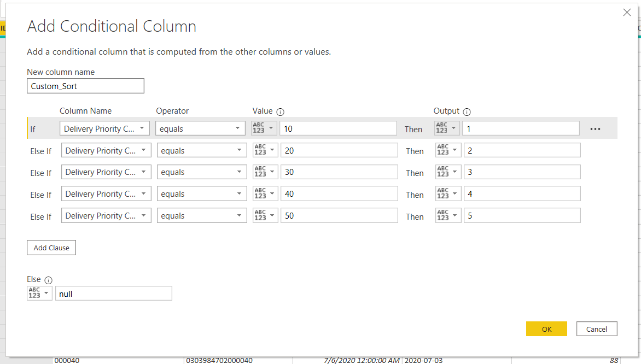Open the value type selector for the value 10 clause
Viewport: 641px width, 364px height.
pyautogui.click(x=264, y=128)
